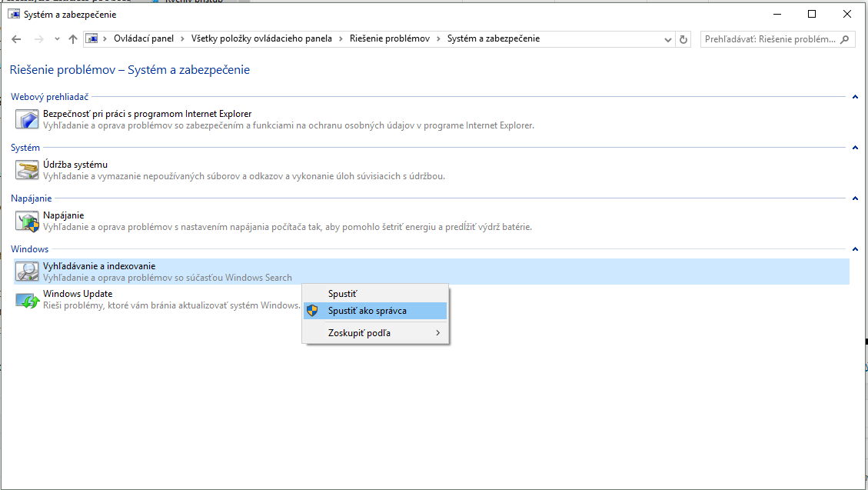Screen dimensions: 868x490
Task: Click description text under Windows Update
Action: coord(171,305)
